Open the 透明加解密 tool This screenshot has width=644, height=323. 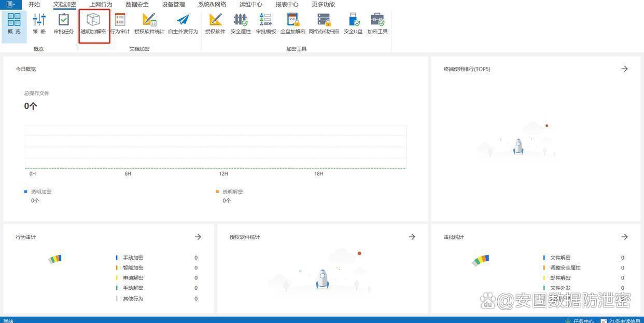[93, 24]
